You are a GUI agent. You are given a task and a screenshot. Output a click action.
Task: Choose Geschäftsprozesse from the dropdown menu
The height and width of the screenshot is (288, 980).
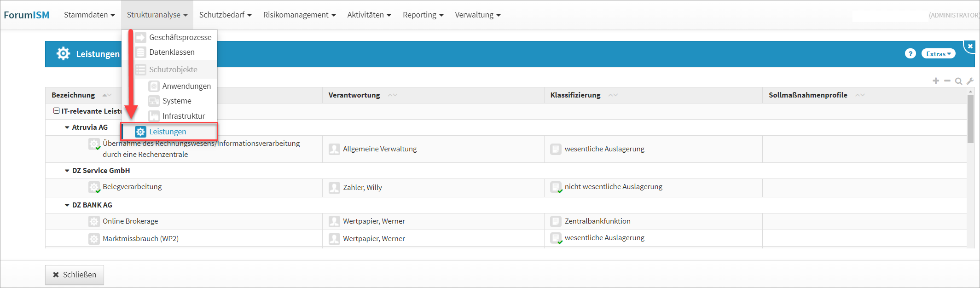180,37
